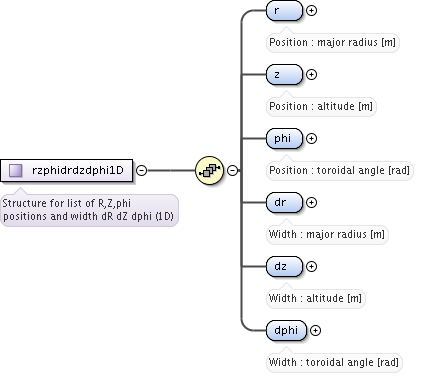Expand the dz element plus icon
Viewport: 421px width, 376px height.
[311, 266]
